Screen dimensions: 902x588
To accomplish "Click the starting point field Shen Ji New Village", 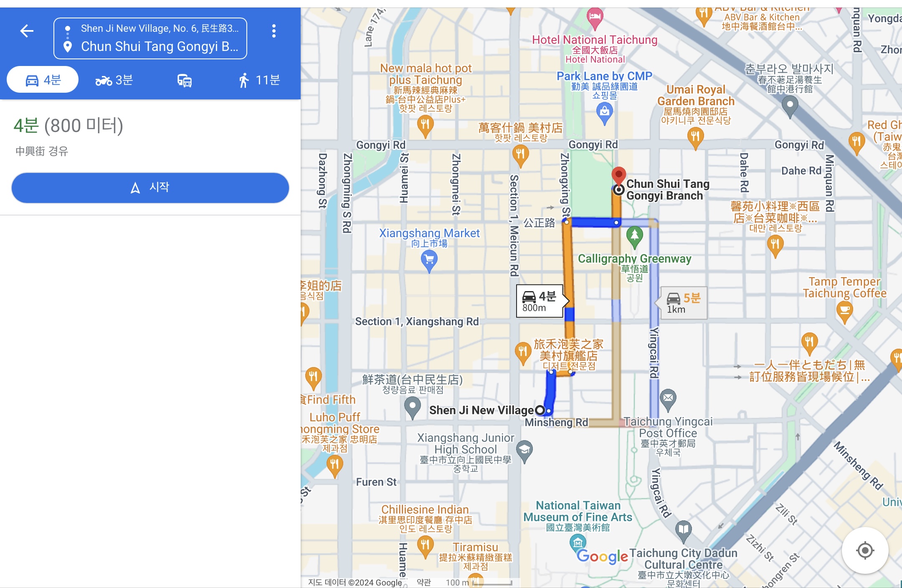I will click(160, 28).
